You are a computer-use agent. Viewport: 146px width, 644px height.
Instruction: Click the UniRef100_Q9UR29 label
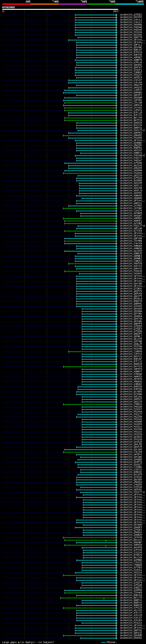click(131, 123)
